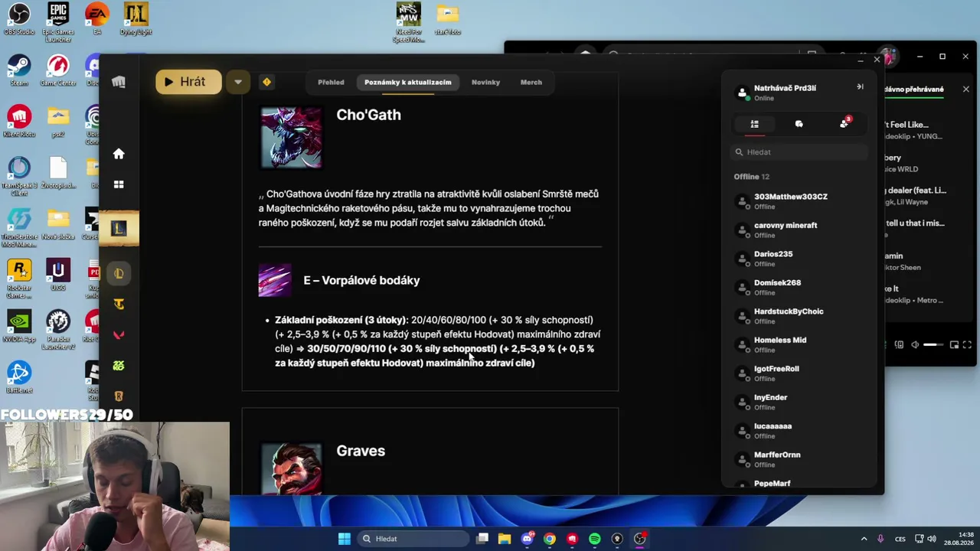Viewport: 980px width, 551px height.
Task: Open the Steam desktop shortcut
Action: 19,70
